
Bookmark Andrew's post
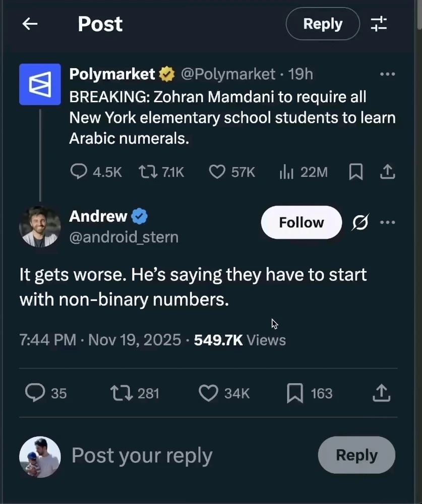[294, 393]
